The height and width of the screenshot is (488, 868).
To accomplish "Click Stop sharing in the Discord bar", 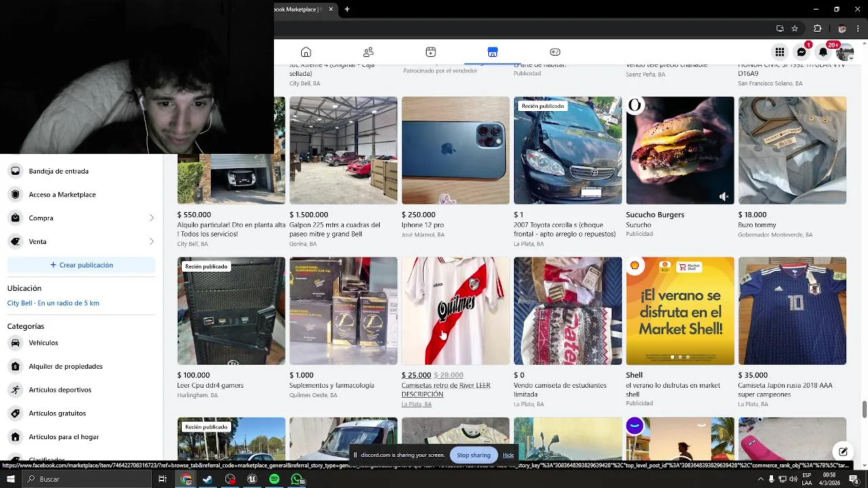I will tap(473, 455).
